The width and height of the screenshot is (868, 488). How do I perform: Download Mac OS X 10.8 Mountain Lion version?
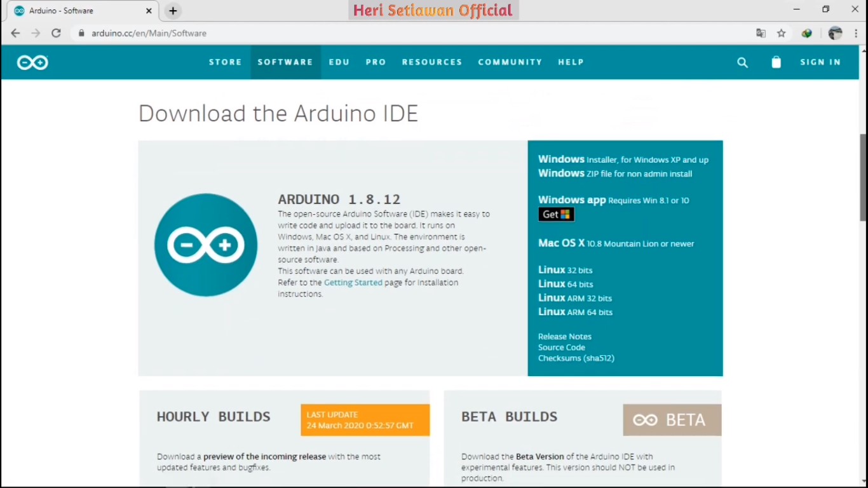click(616, 243)
